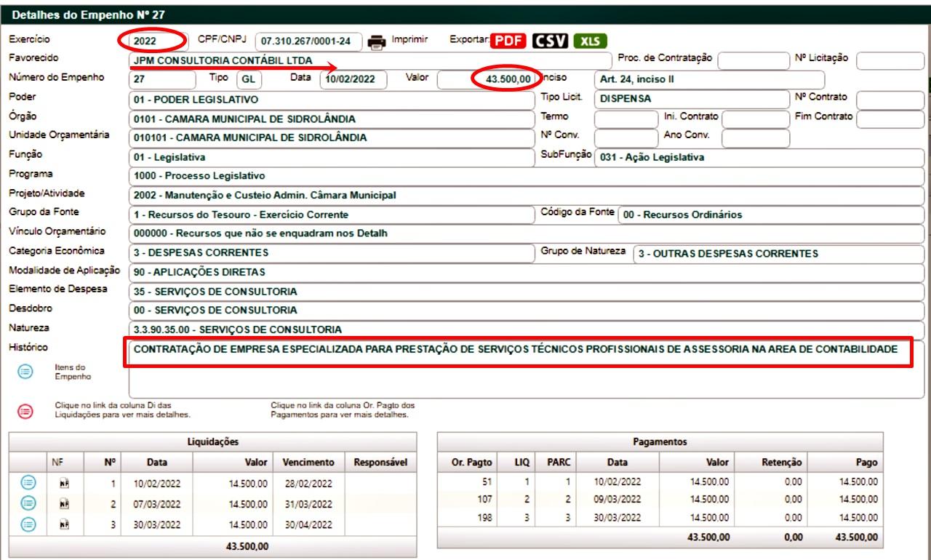This screenshot has width=931, height=560.
Task: View NF document for liquidação 1
Action: [64, 482]
